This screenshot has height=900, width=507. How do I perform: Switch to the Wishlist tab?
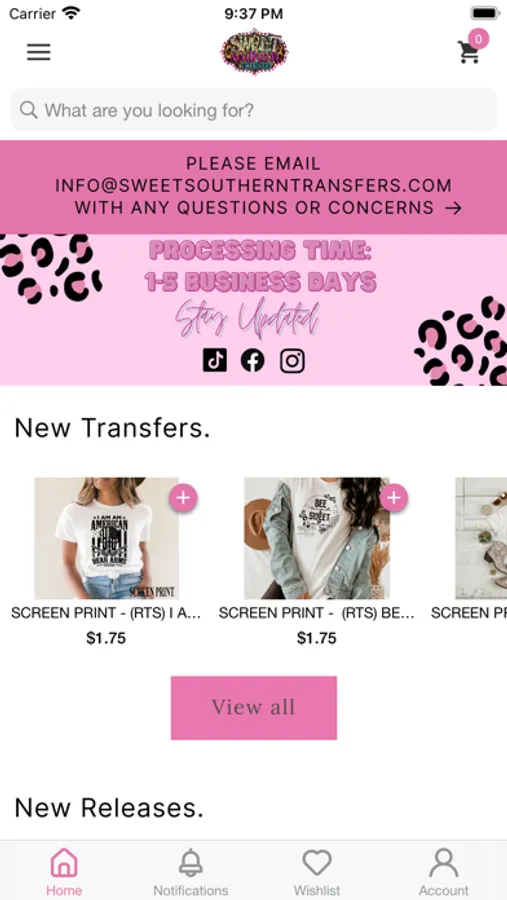tap(317, 870)
